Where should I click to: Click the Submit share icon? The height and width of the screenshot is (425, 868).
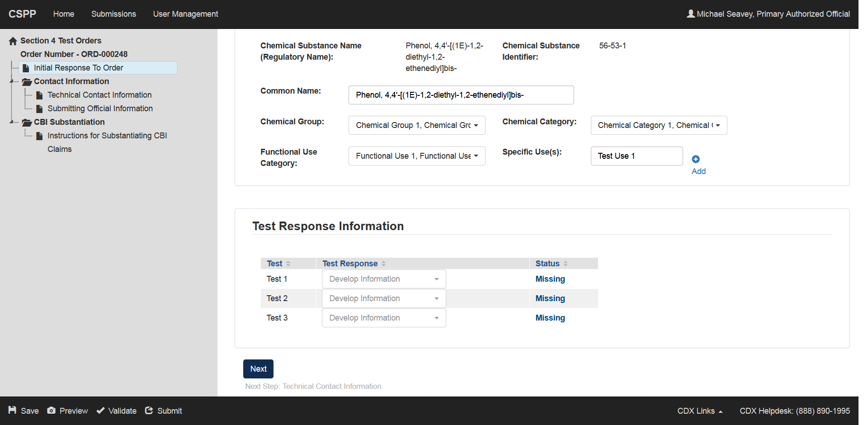(149, 410)
